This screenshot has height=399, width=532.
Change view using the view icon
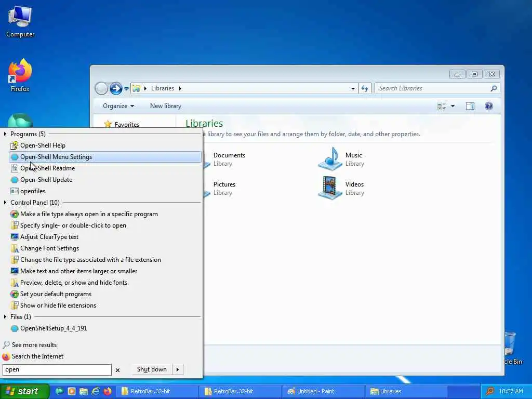click(x=442, y=106)
